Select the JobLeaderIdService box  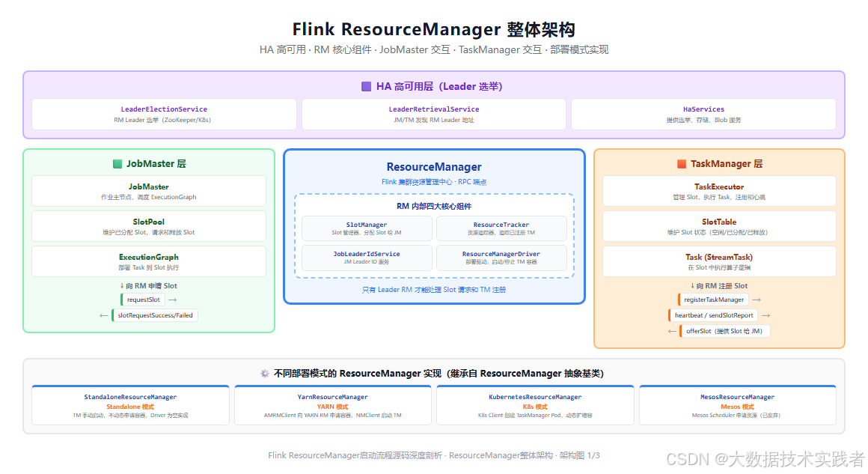(x=367, y=258)
